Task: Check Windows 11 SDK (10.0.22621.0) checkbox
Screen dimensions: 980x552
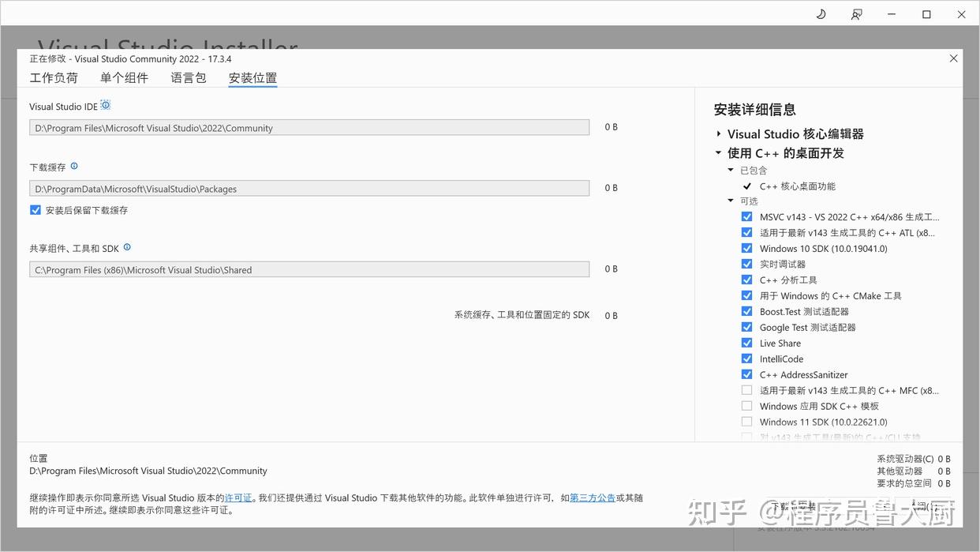Action: (x=746, y=422)
